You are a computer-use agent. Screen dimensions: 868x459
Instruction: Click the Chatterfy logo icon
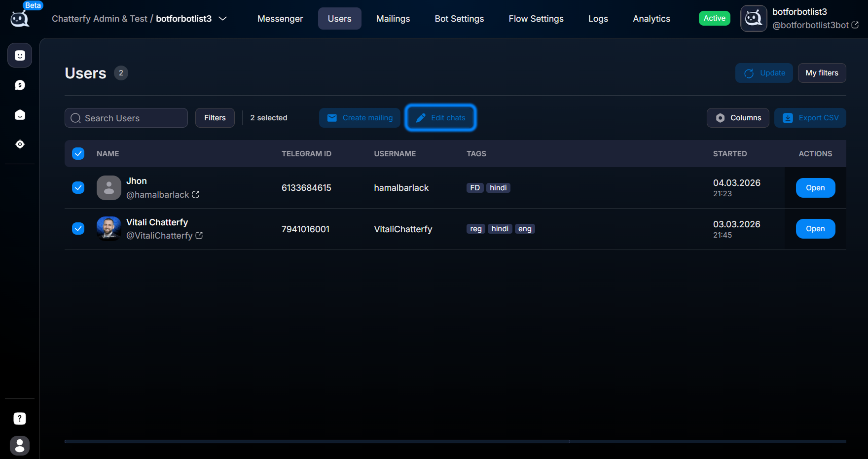[x=20, y=19]
